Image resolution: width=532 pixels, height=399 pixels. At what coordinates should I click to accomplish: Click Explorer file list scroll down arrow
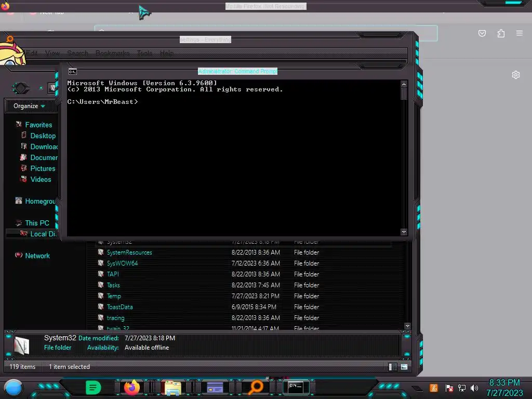(x=407, y=326)
